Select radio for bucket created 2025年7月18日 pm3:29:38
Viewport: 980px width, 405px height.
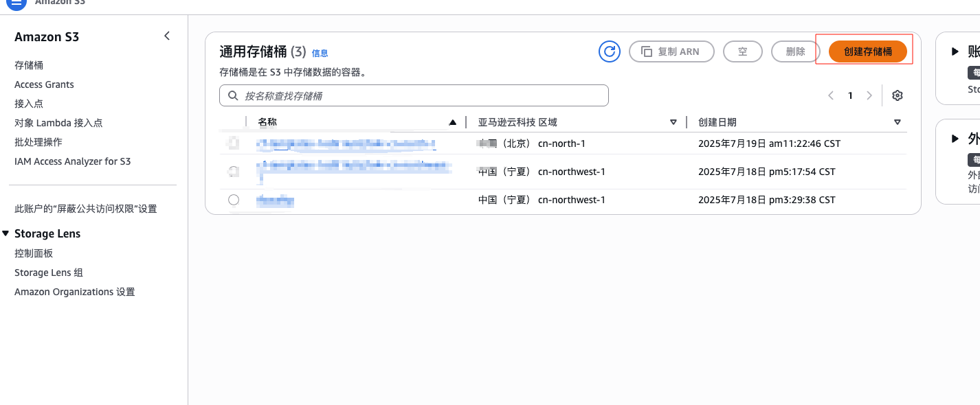point(234,200)
